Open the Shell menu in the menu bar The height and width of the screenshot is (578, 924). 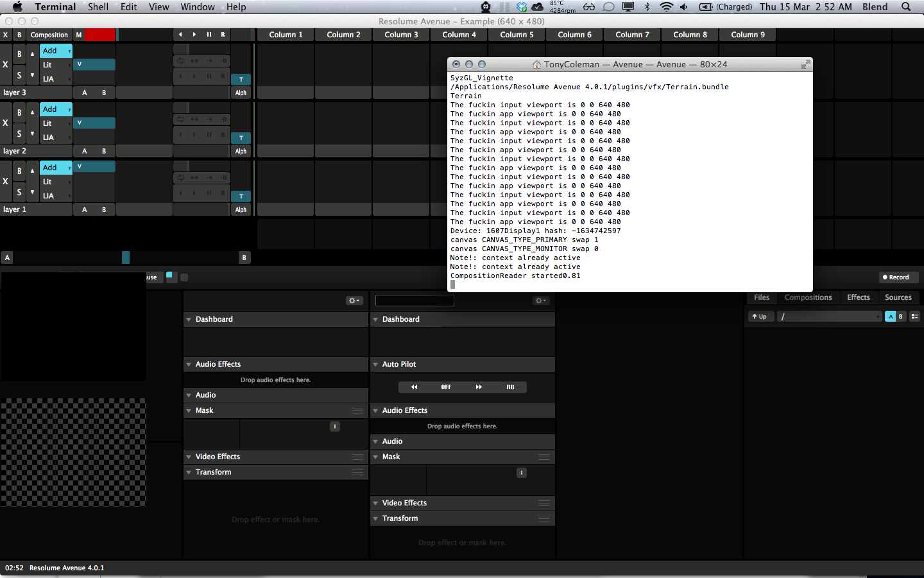[98, 7]
